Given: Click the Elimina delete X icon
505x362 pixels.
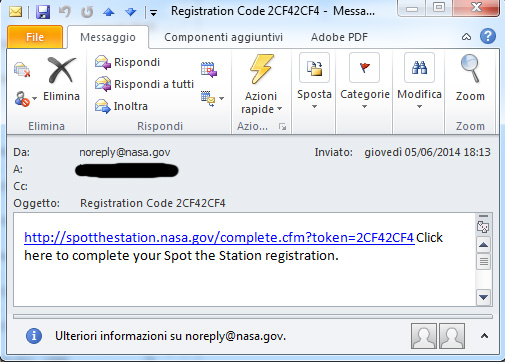Looking at the screenshot, I should [x=61, y=70].
